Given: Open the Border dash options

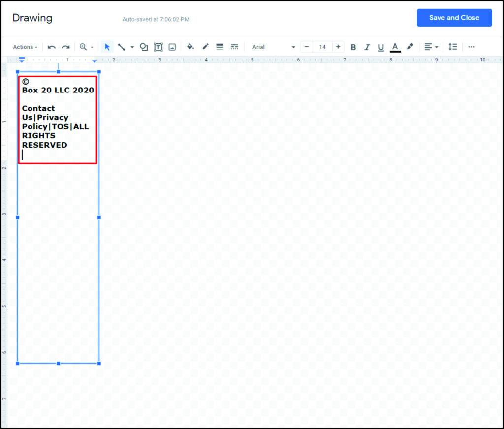Looking at the screenshot, I should click(235, 47).
